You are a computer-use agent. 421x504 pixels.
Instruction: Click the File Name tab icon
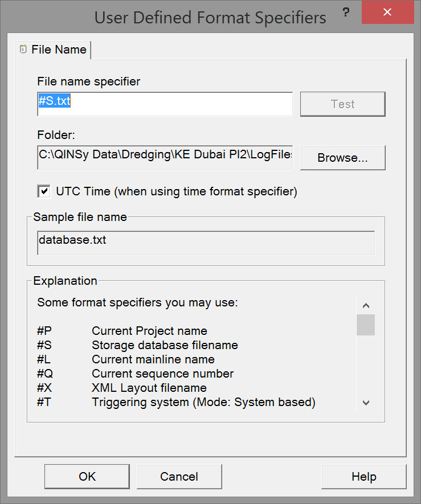click(x=23, y=50)
